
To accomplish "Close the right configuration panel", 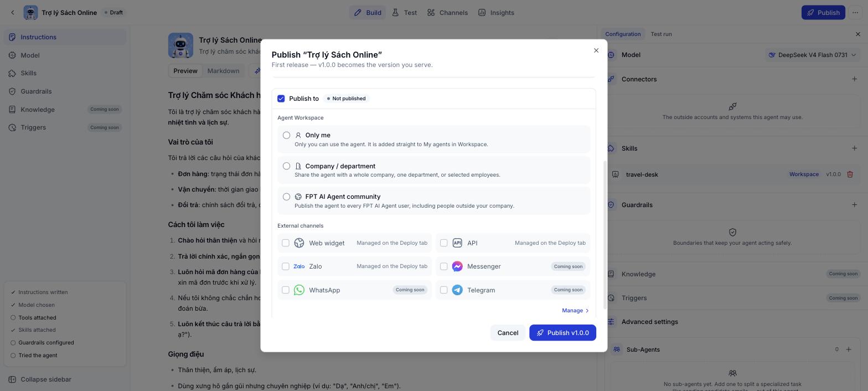I will pos(858,34).
